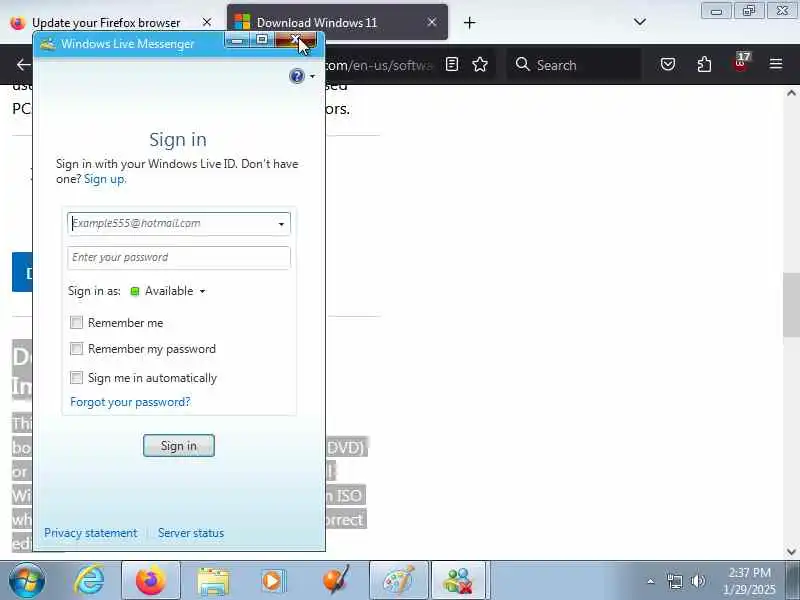Image resolution: width=800 pixels, height=600 pixels.
Task: Click the Firefox Search box
Action: [575, 65]
